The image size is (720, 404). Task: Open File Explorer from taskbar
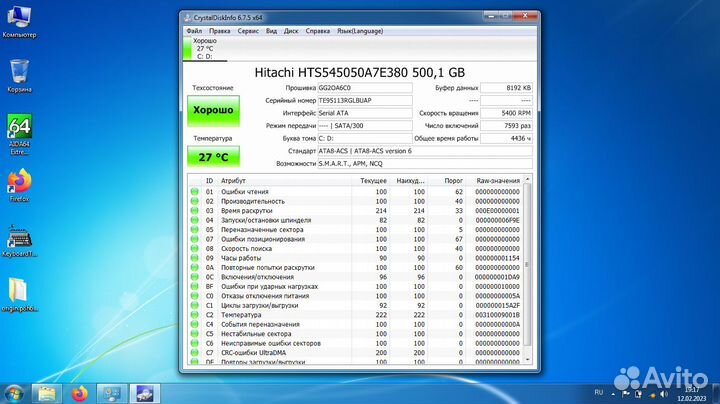pos(47,394)
